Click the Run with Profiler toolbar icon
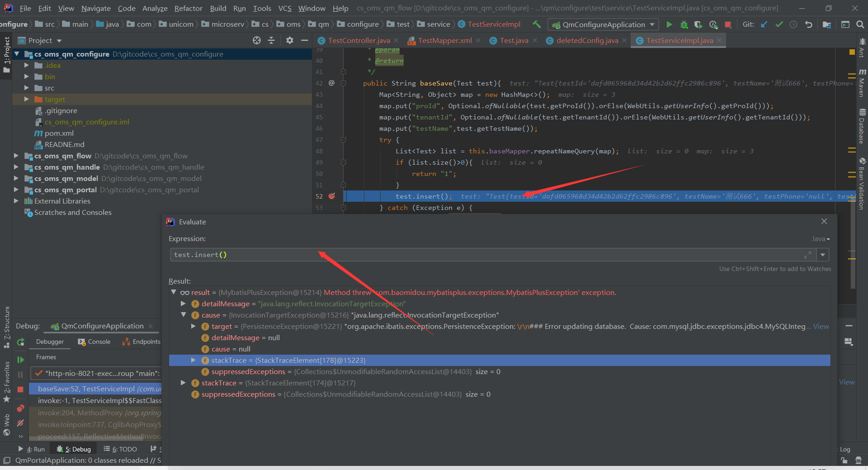The height and width of the screenshot is (470, 868). pyautogui.click(x=713, y=24)
